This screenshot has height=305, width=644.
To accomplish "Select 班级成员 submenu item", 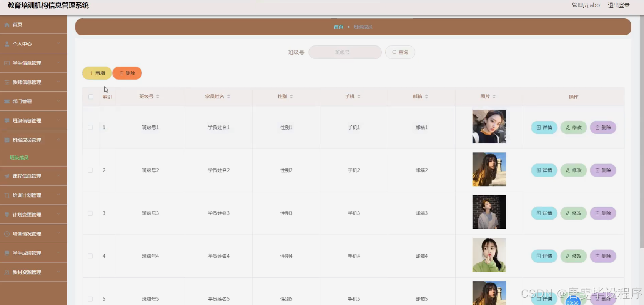I will pos(19,158).
